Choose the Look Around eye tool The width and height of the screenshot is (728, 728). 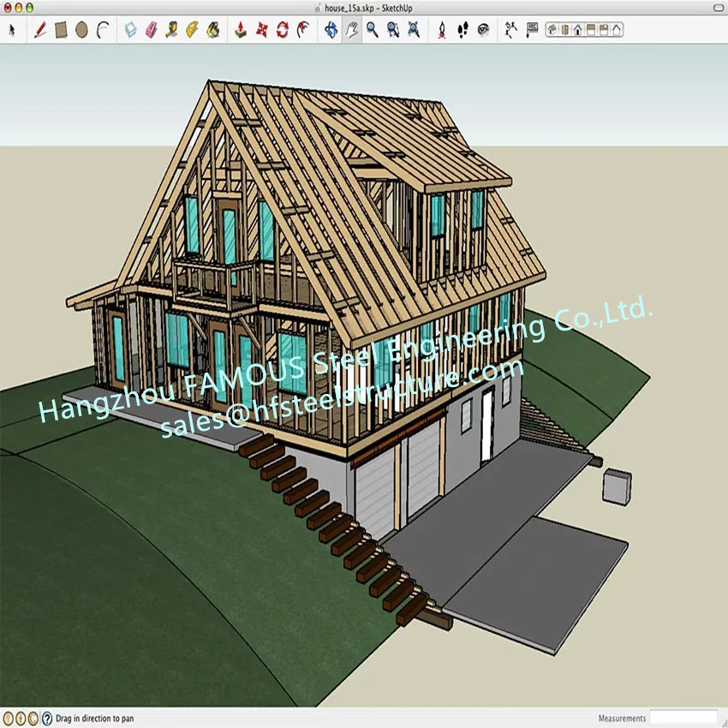coord(483,30)
